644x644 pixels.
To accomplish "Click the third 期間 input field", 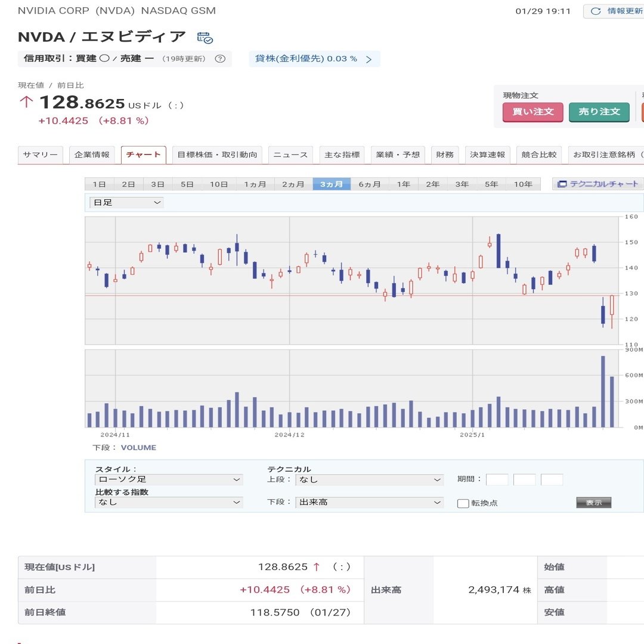I will [x=552, y=479].
